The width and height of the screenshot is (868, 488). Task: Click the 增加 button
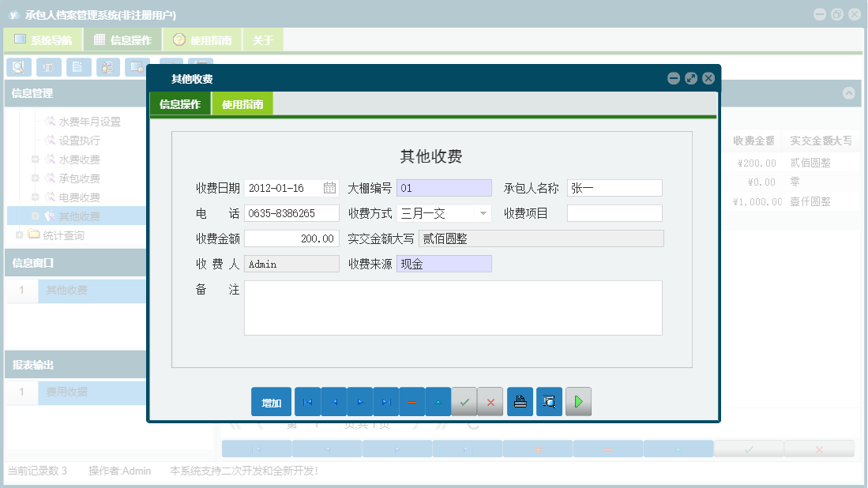[271, 401]
